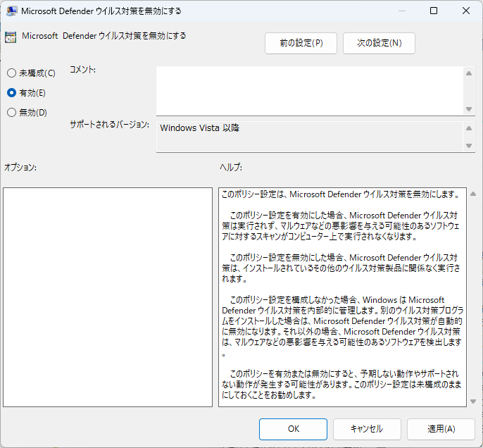Click supported version scroll down arrow
483x448 pixels.
click(469, 145)
